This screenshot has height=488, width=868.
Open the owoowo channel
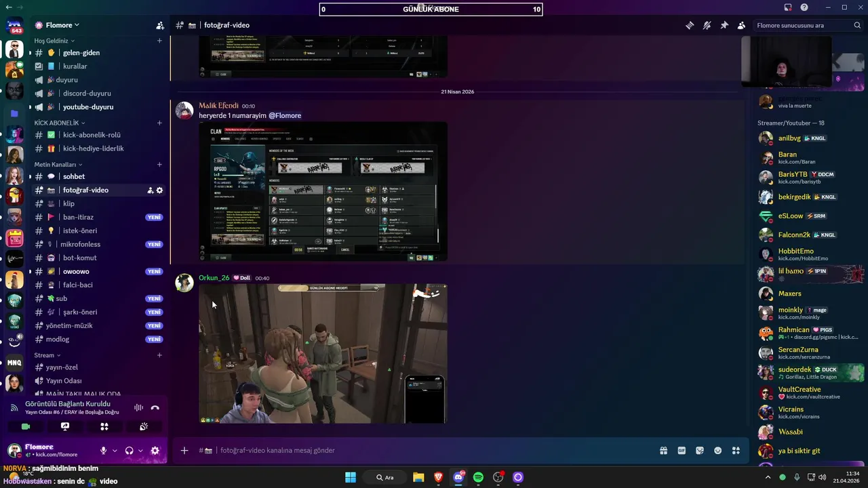click(99, 271)
